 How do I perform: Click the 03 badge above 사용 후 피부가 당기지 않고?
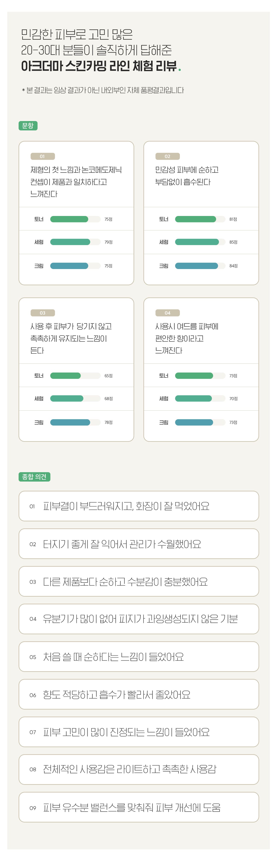(x=43, y=313)
